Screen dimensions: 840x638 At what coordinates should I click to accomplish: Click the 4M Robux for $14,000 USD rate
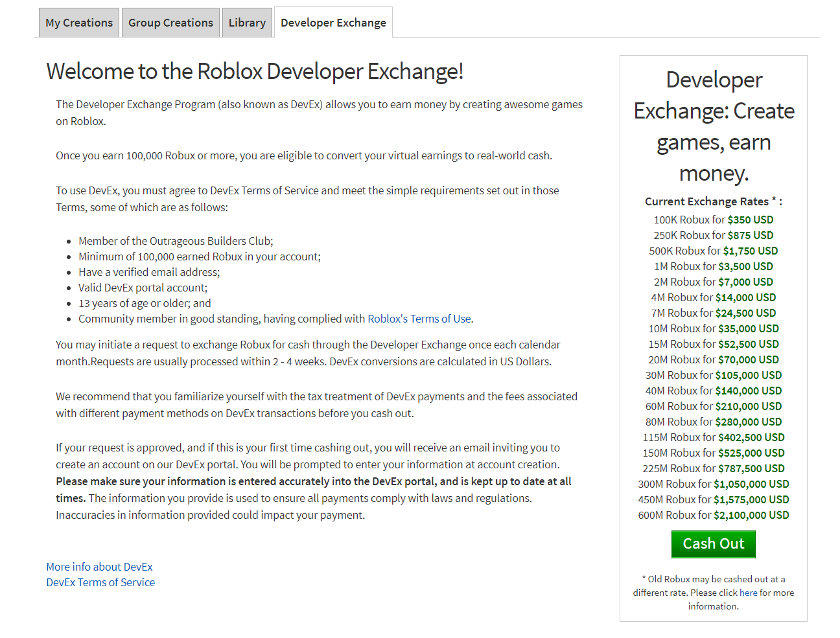coord(713,297)
